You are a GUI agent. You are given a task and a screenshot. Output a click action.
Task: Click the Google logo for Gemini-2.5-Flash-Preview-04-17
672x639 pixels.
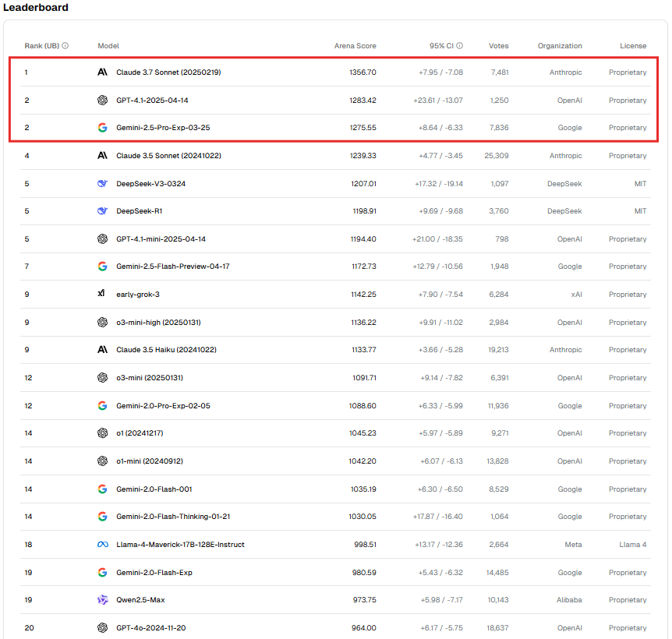[102, 267]
